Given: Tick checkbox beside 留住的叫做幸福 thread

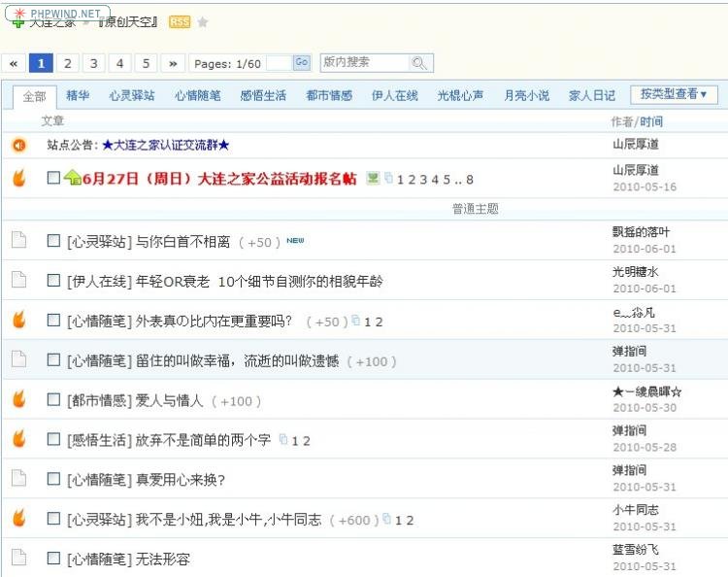Looking at the screenshot, I should coord(53,360).
